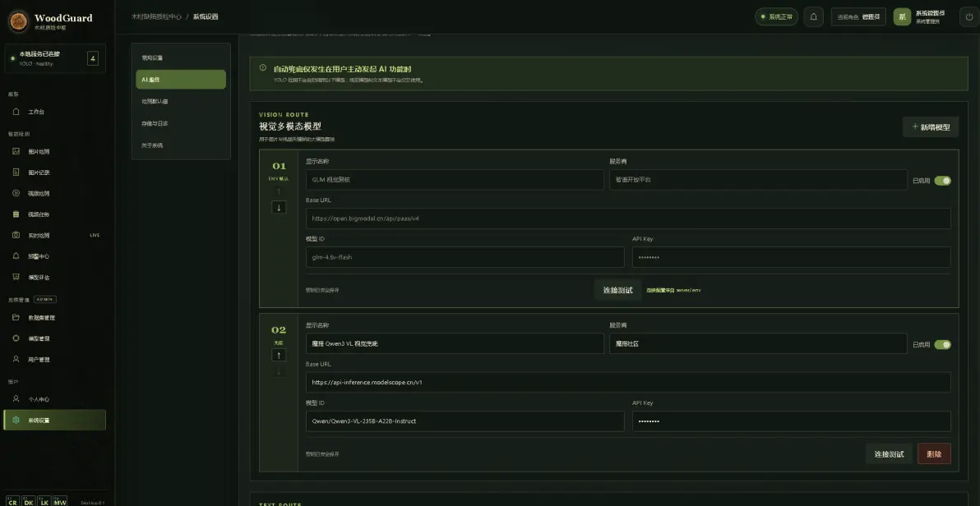Image resolution: width=980 pixels, height=506 pixels.
Task: Click the 新增模型 add model button
Action: tap(931, 126)
